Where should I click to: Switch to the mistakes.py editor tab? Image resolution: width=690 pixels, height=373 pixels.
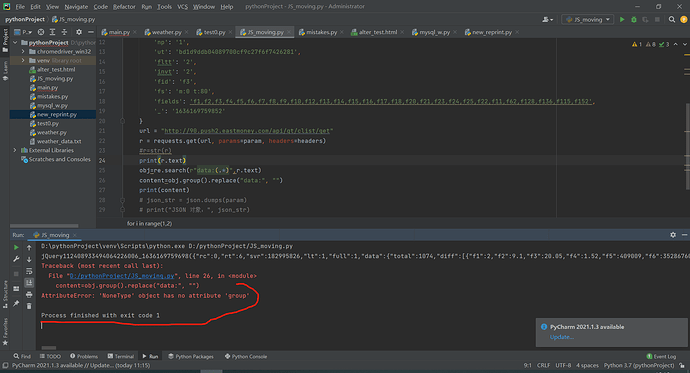point(318,32)
